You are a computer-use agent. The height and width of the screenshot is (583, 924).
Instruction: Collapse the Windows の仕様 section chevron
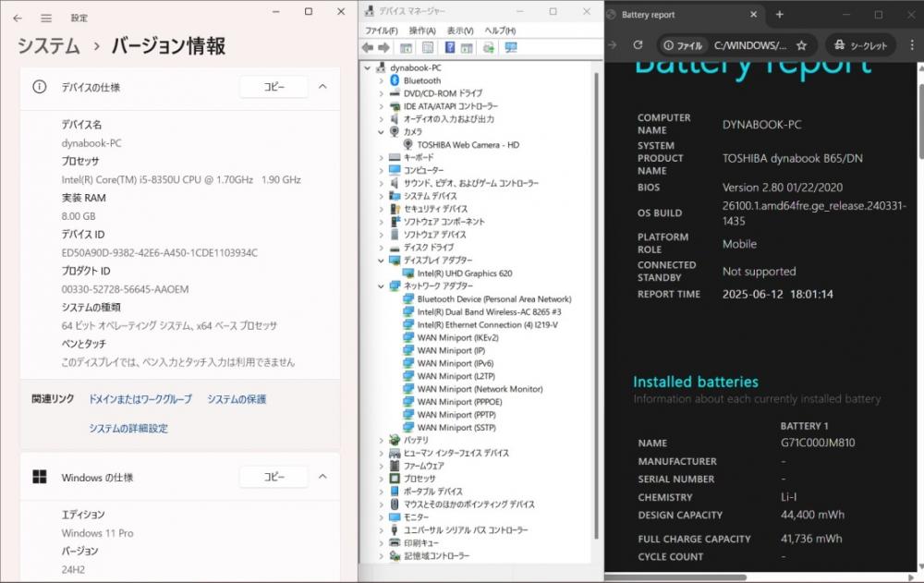[x=322, y=477]
